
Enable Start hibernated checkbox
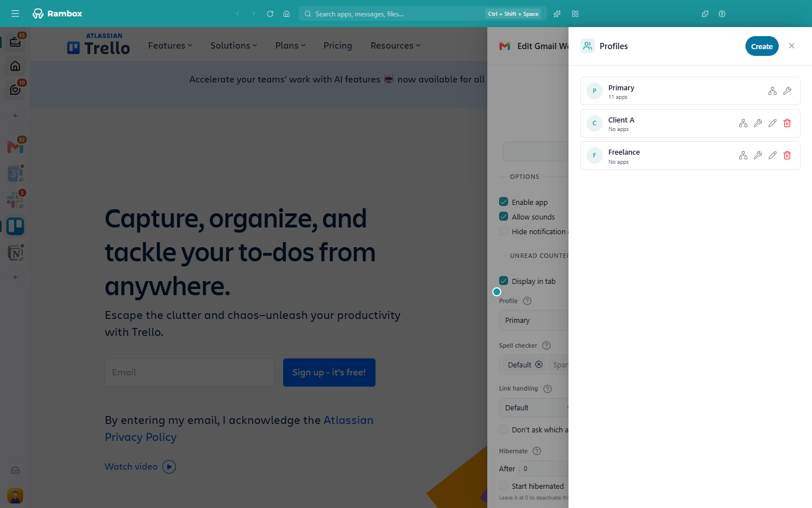point(504,485)
